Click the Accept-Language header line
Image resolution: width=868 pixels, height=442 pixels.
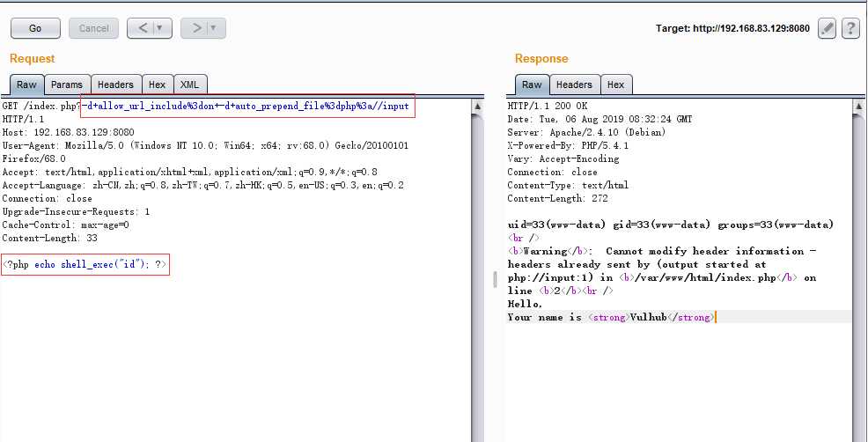pos(202,186)
